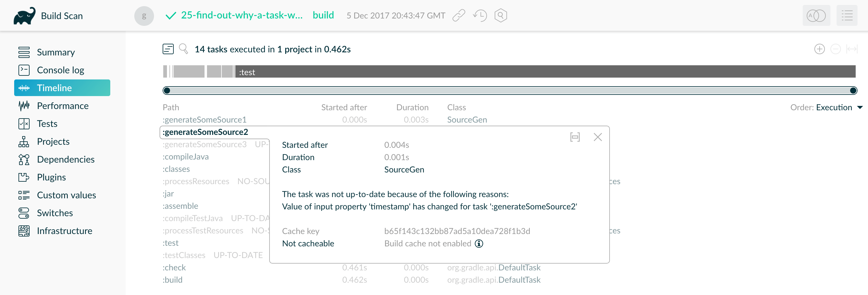Screen dimensions: 868x295
Task: Click the copy build scan link icon
Action: coord(459,15)
